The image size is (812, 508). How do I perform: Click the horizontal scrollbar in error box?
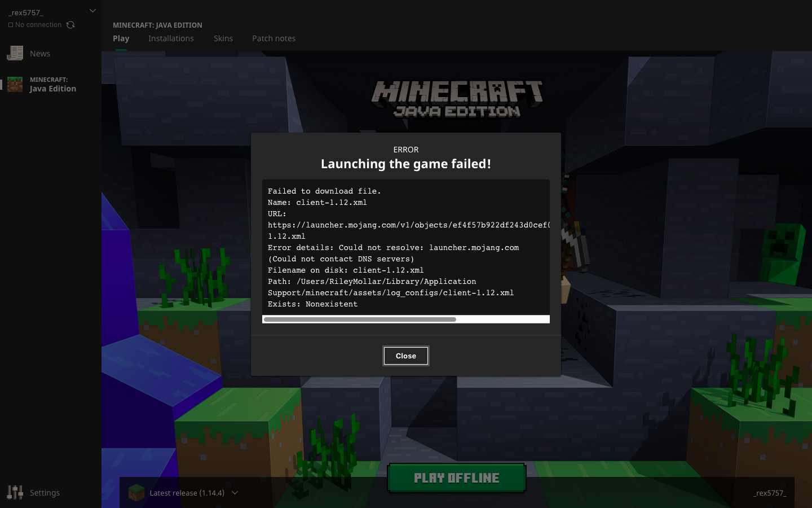[x=360, y=319]
